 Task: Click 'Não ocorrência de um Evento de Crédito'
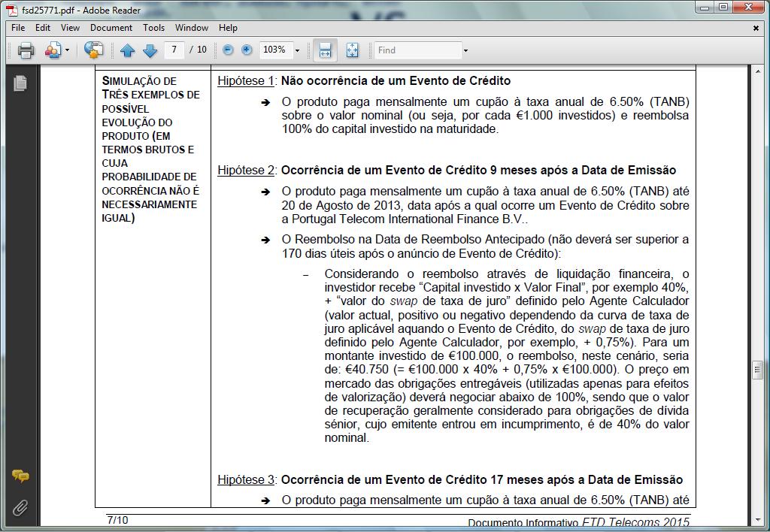coord(396,81)
